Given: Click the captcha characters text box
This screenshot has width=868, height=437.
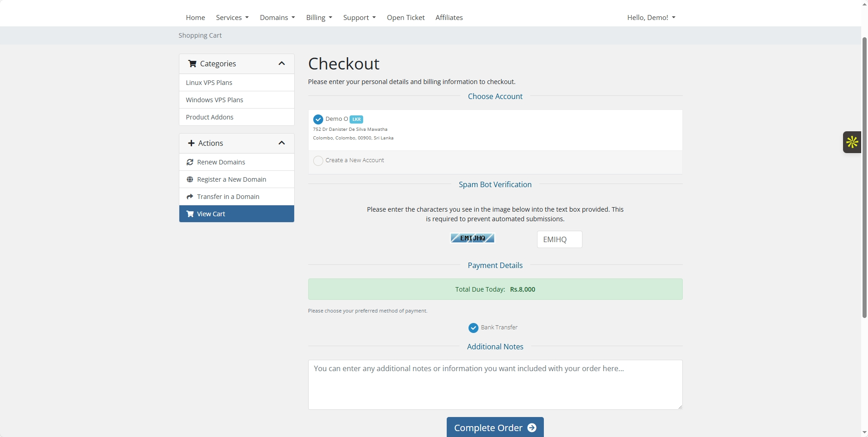Looking at the screenshot, I should point(559,239).
